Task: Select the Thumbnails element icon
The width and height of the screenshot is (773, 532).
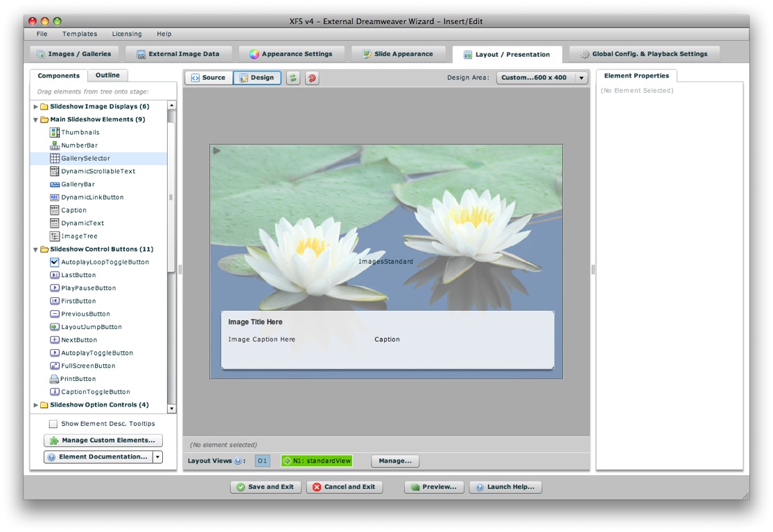Action: click(x=55, y=132)
